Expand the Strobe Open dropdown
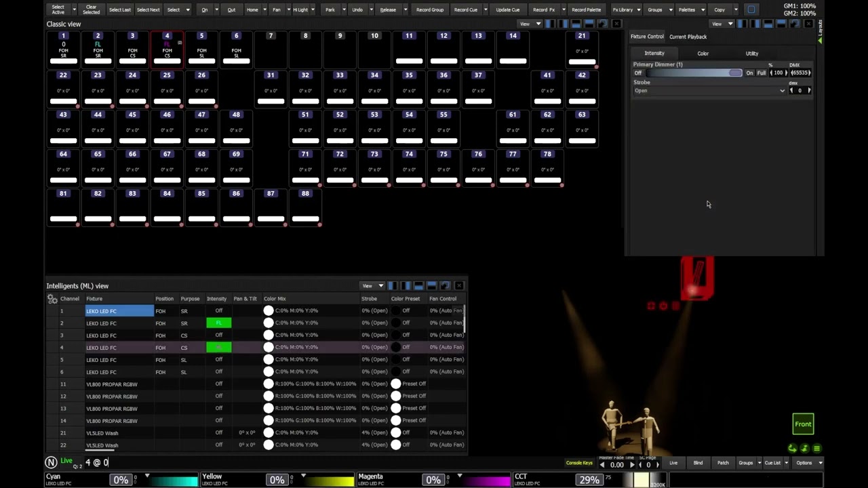 (783, 91)
